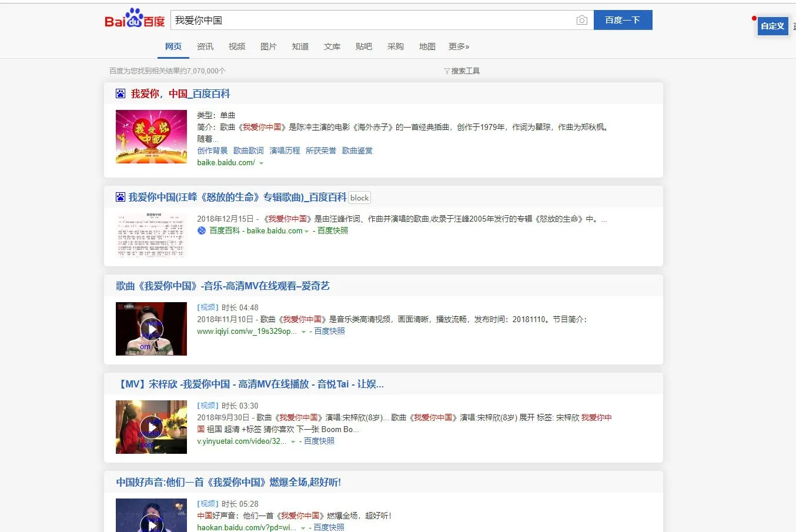The image size is (796, 532).
Task: Expand the 更多» menu
Action: click(x=459, y=46)
